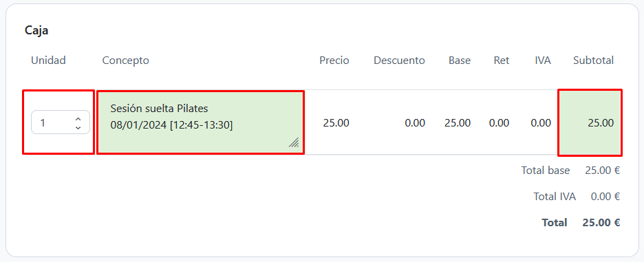The image size is (644, 262).
Task: Select the Ret value 0.00
Action: click(x=499, y=123)
